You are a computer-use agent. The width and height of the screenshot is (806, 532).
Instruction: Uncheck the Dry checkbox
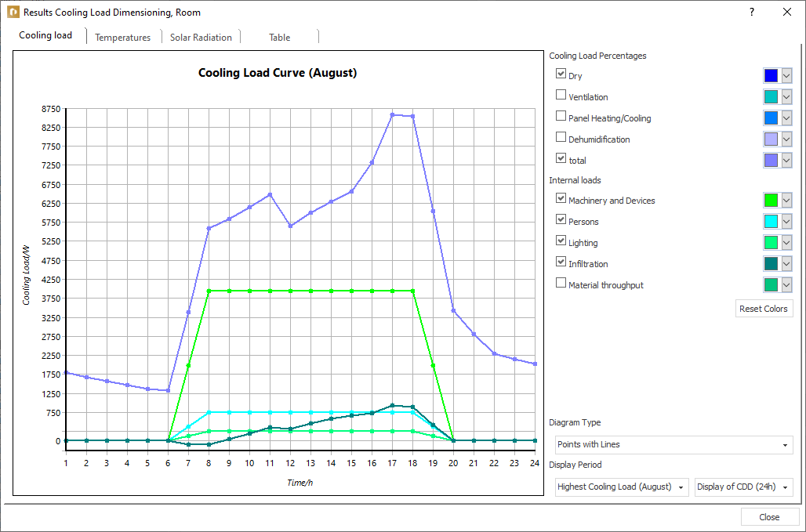coord(561,74)
